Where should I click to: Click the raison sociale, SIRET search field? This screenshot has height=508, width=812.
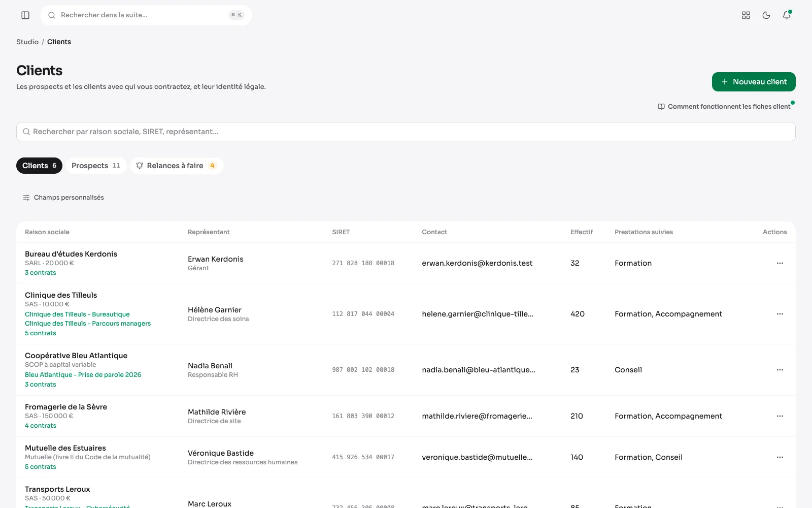point(406,132)
